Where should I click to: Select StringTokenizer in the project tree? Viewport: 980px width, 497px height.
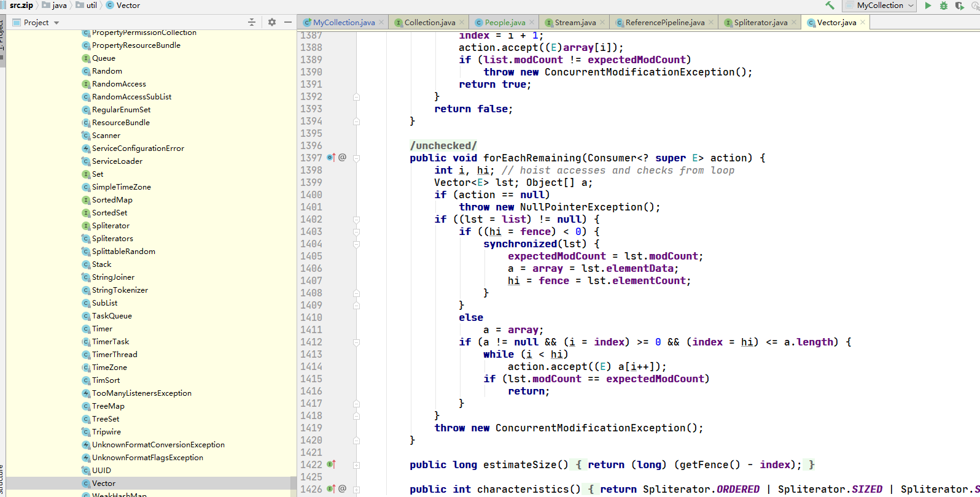pyautogui.click(x=120, y=290)
